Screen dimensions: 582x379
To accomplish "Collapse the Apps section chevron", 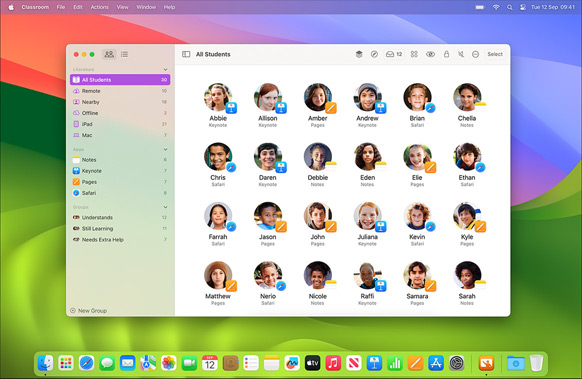I will (x=165, y=150).
